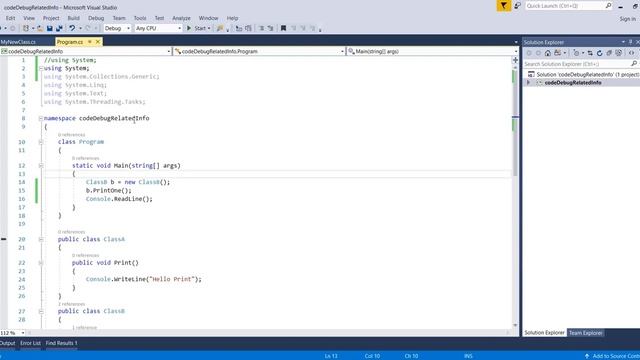Open the Start button dropdown arrow
This screenshot has height=360, width=640.
[209, 28]
